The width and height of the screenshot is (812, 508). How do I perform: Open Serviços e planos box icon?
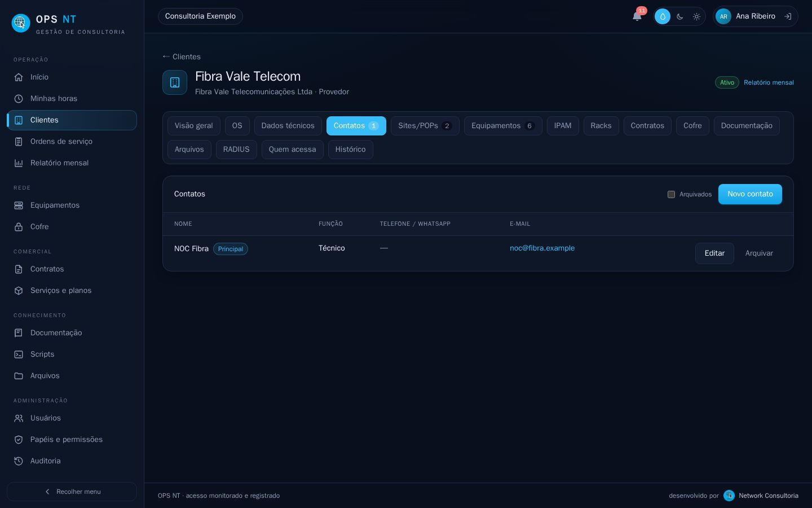[19, 291]
